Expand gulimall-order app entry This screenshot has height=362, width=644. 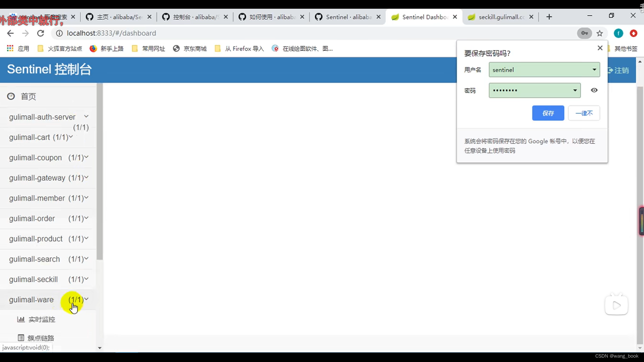[x=48, y=219]
